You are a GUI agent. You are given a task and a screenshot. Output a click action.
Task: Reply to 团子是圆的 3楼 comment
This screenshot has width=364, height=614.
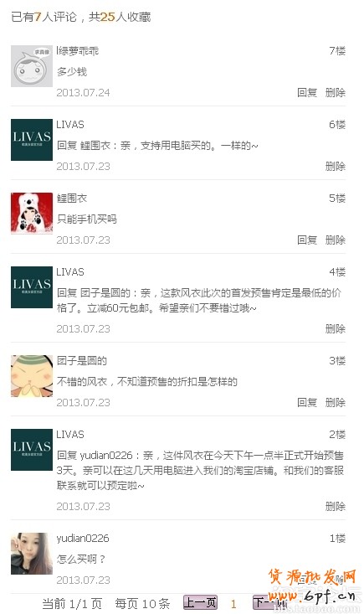307,403
